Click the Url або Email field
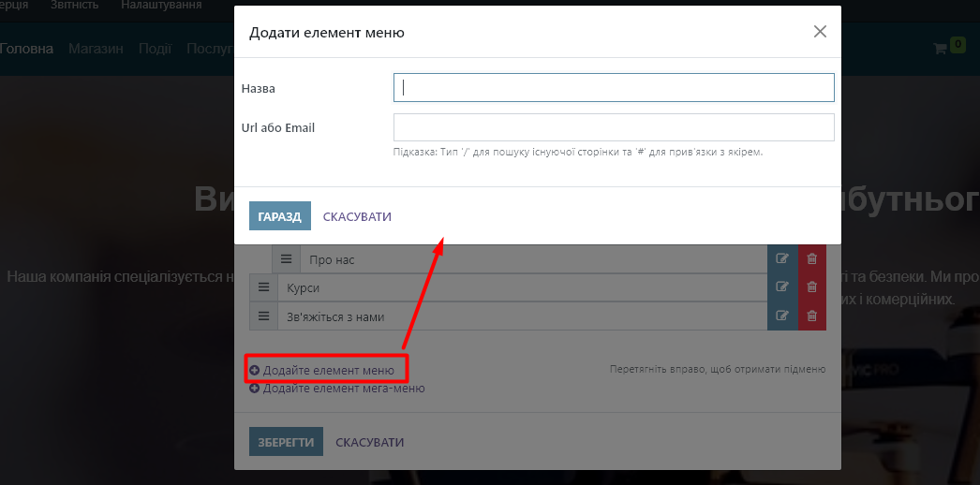This screenshot has height=485, width=980. [614, 127]
